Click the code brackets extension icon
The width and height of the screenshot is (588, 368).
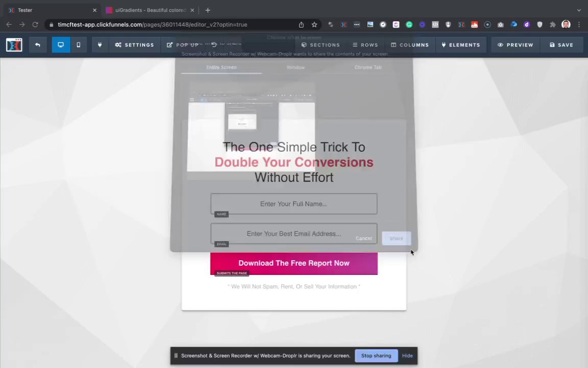435,25
